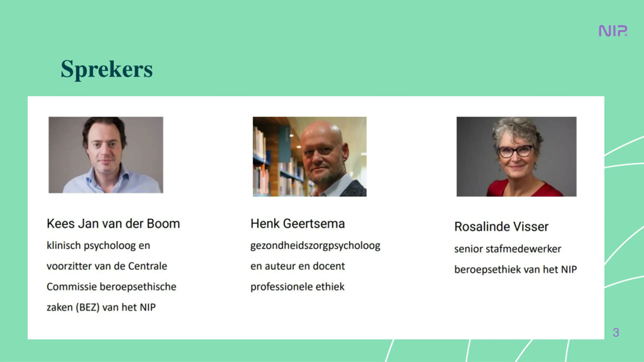The height and width of the screenshot is (362, 644).
Task: Click Kees Jan van der Boom's portrait photo
Action: [106, 155]
